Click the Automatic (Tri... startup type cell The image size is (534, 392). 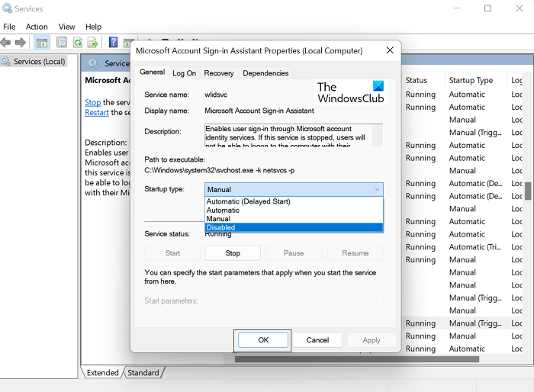(475, 247)
